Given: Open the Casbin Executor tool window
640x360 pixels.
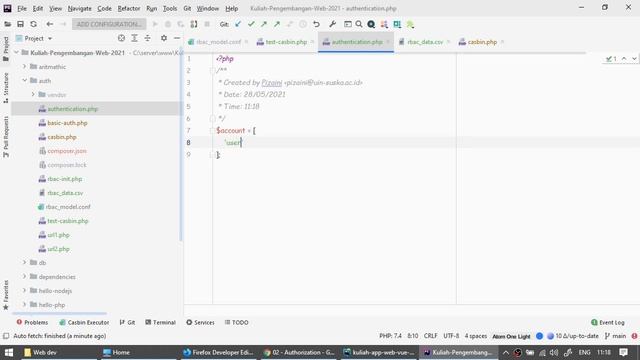Looking at the screenshot, I should (x=84, y=322).
